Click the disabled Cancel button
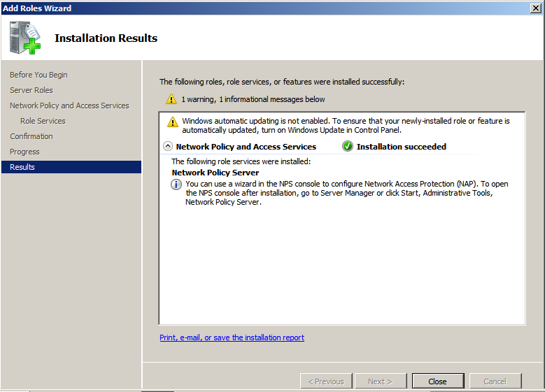Screen dimensions: 545x392 coord(495,382)
